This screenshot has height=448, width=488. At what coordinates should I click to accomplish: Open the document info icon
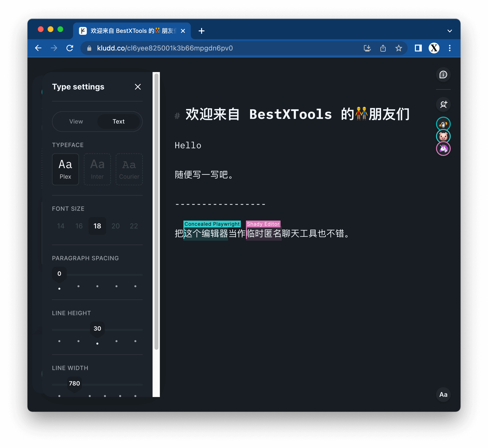(443, 75)
